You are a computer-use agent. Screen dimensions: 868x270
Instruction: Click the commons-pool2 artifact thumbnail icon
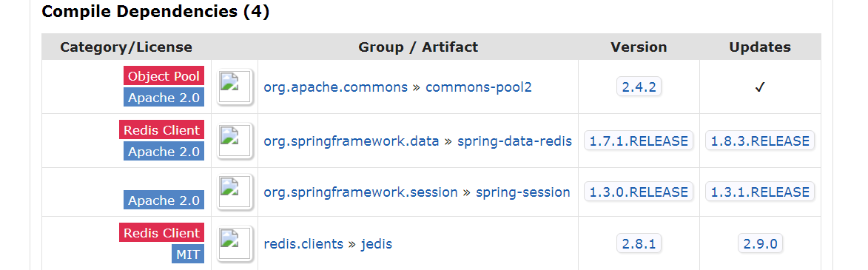point(235,87)
